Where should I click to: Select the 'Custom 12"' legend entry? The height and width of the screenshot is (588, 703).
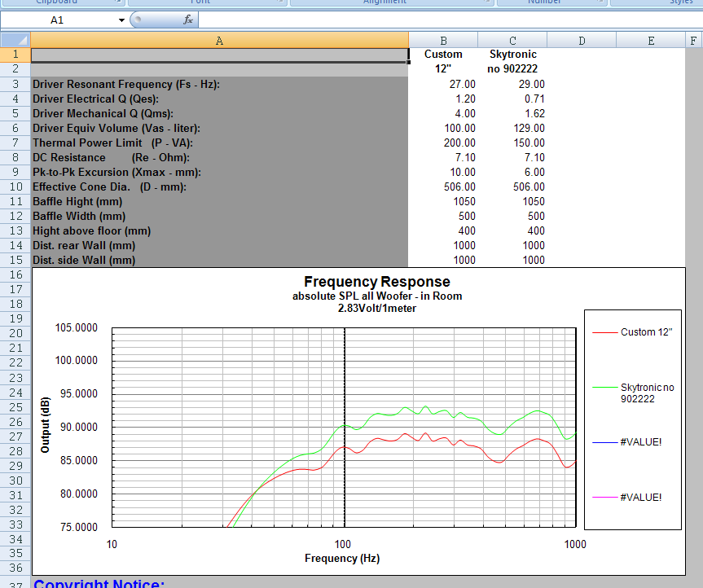tap(633, 332)
